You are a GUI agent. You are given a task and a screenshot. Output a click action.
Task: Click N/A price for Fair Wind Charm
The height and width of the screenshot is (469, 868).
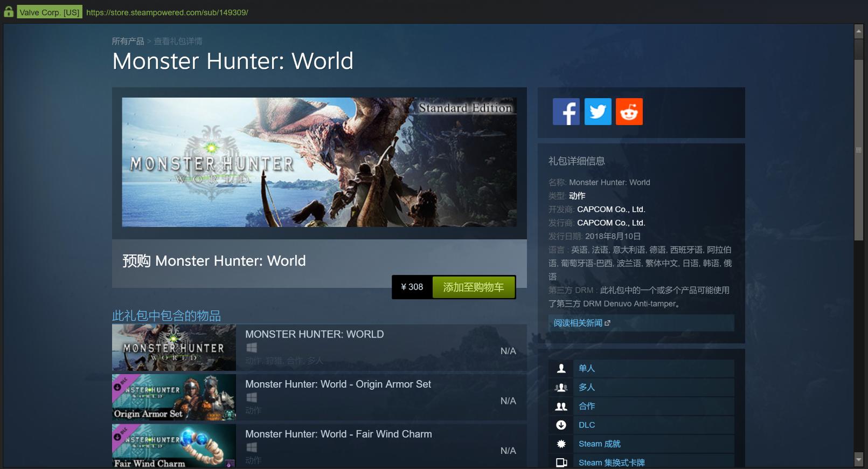508,451
